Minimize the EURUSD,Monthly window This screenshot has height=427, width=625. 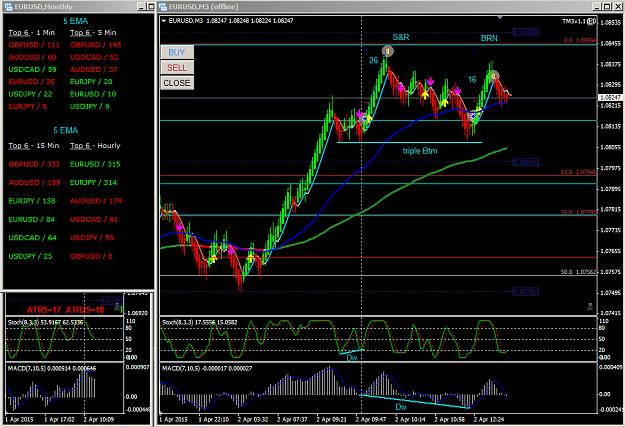pyautogui.click(x=142, y=6)
